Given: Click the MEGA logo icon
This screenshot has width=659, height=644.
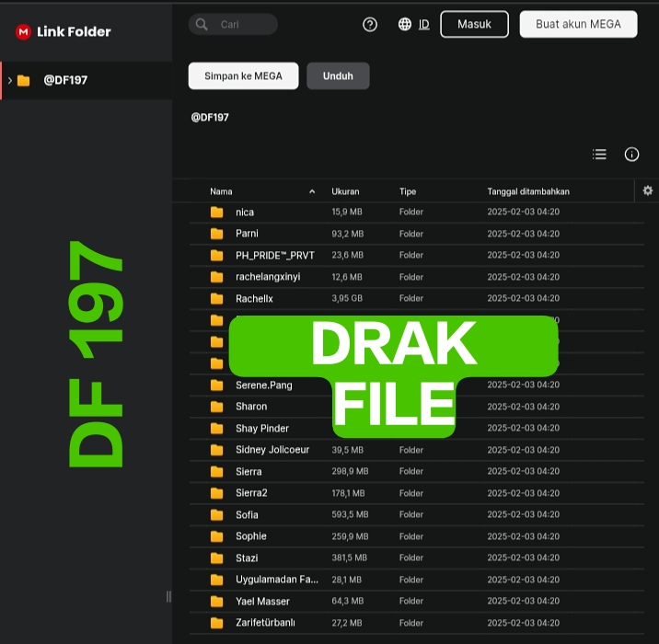Looking at the screenshot, I should [x=23, y=31].
